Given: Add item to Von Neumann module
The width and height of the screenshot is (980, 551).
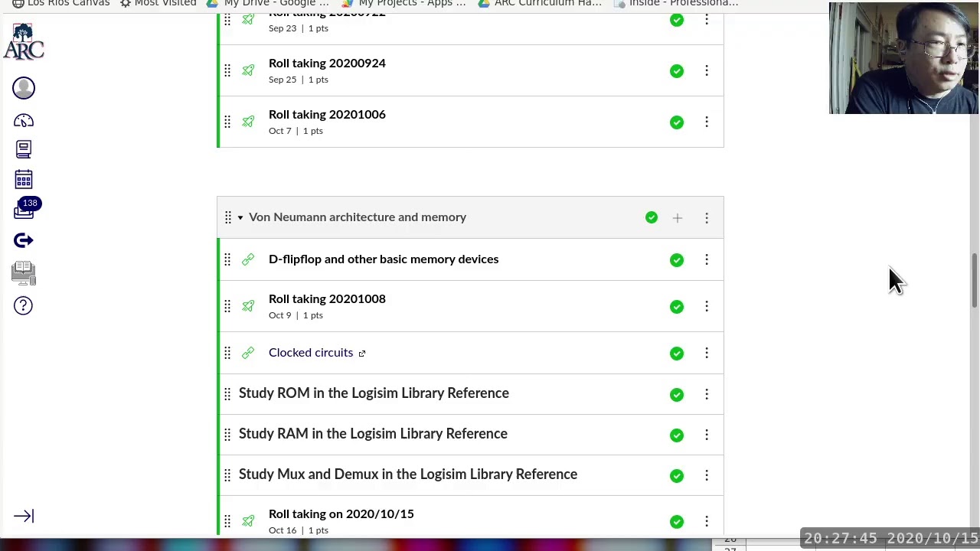Looking at the screenshot, I should (678, 218).
